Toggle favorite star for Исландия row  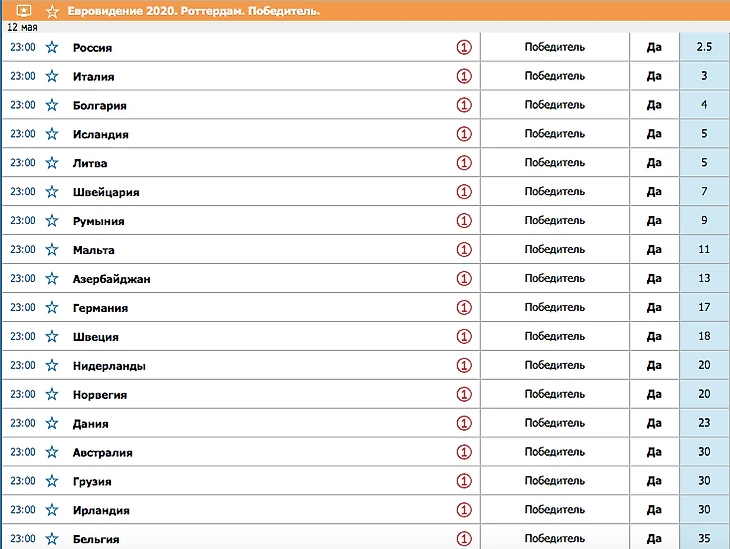52,134
